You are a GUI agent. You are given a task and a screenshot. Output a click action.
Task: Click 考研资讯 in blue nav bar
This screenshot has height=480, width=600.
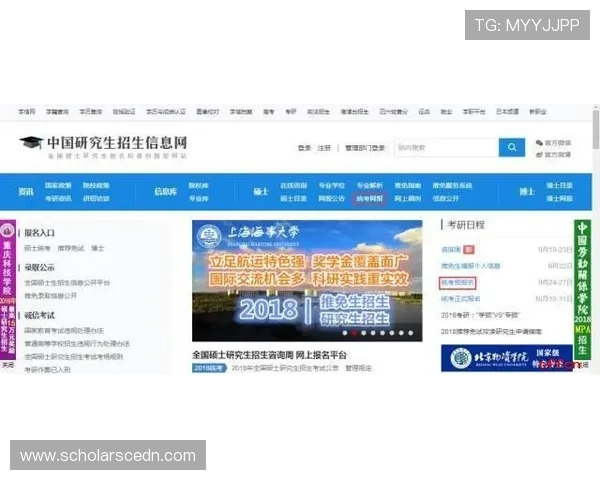(x=58, y=198)
